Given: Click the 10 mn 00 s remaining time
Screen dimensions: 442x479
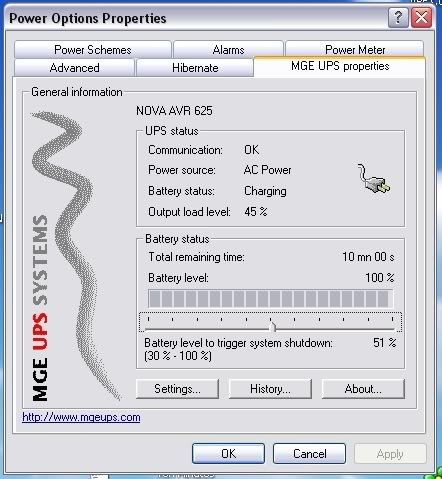Looking at the screenshot, I should 368,257.
